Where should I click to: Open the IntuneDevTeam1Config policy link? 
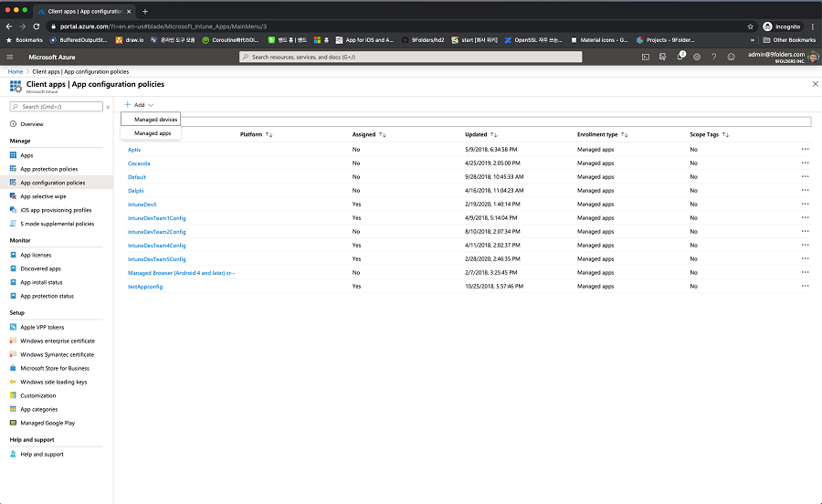pyautogui.click(x=157, y=218)
